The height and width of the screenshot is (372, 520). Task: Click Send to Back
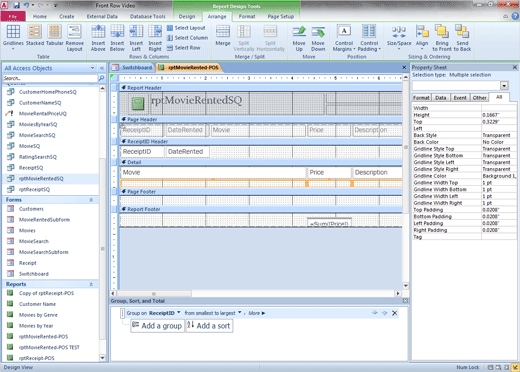(x=462, y=38)
